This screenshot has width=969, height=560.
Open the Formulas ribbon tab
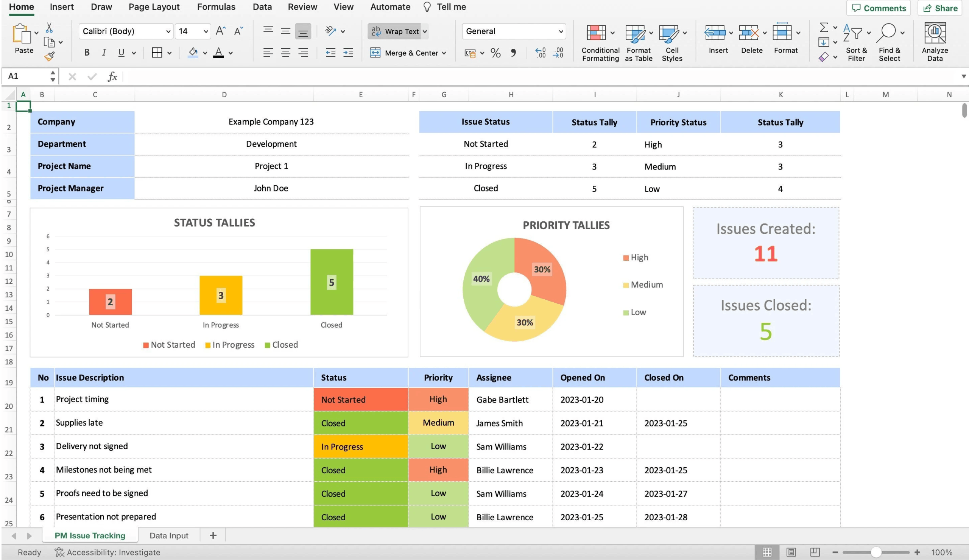click(x=216, y=7)
